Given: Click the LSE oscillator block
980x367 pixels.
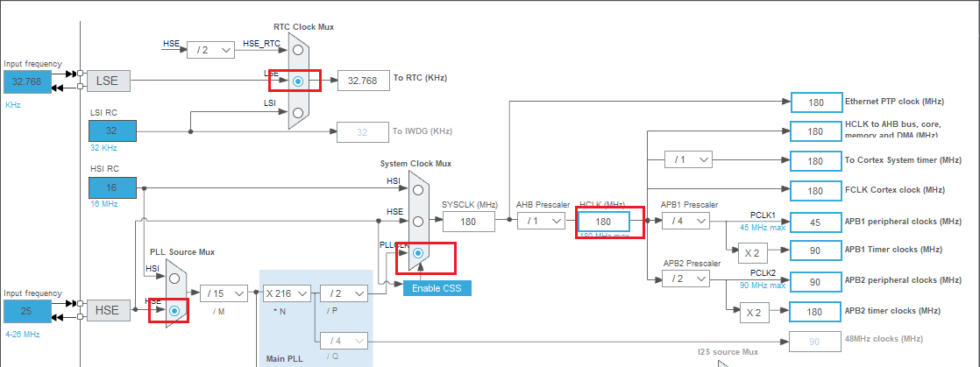Looking at the screenshot, I should point(108,81).
